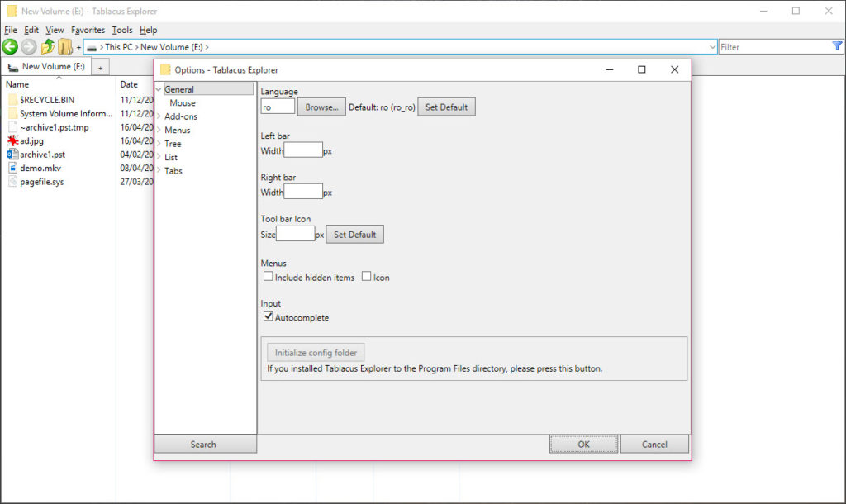
Task: Confirm options with the OK button
Action: 584,445
